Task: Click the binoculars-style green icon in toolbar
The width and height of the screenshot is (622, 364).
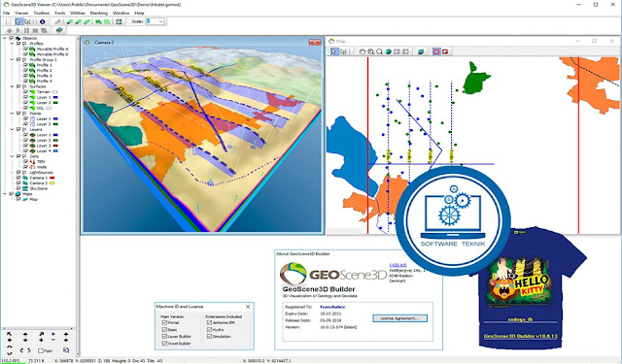Action: point(98,21)
